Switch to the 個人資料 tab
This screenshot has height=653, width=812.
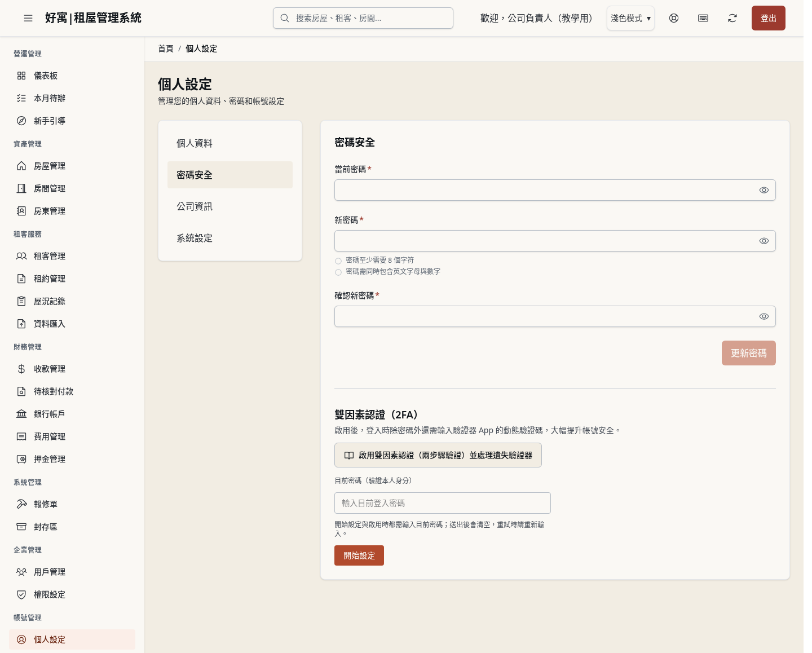coord(230,143)
